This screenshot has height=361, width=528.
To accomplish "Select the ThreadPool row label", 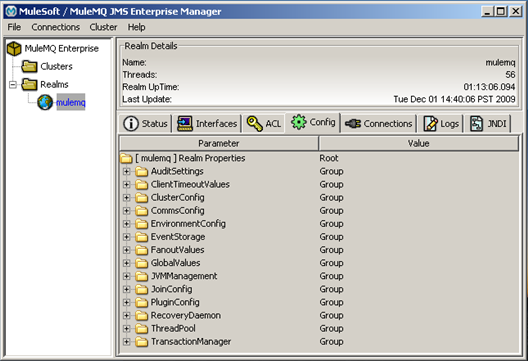I will coord(173,329).
